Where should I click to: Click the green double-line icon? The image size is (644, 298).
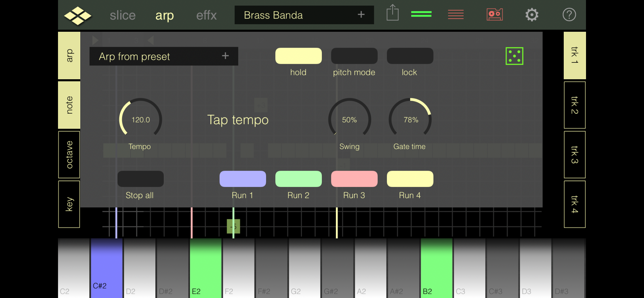(x=421, y=14)
